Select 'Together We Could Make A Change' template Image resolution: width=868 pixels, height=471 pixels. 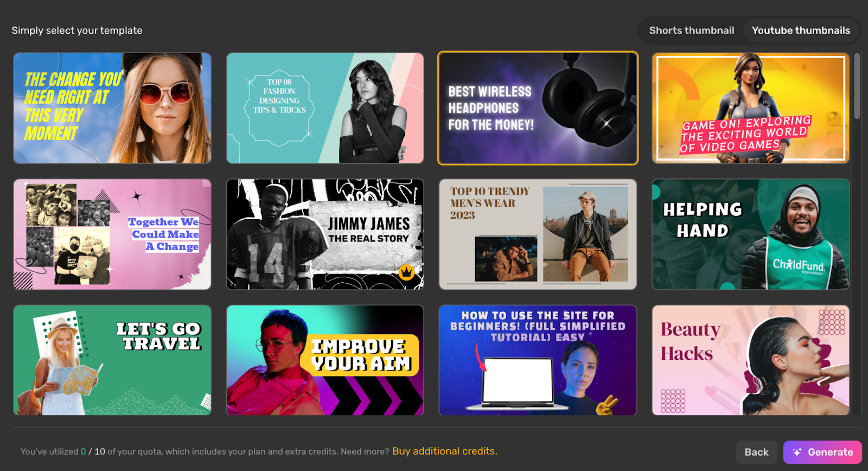(112, 234)
